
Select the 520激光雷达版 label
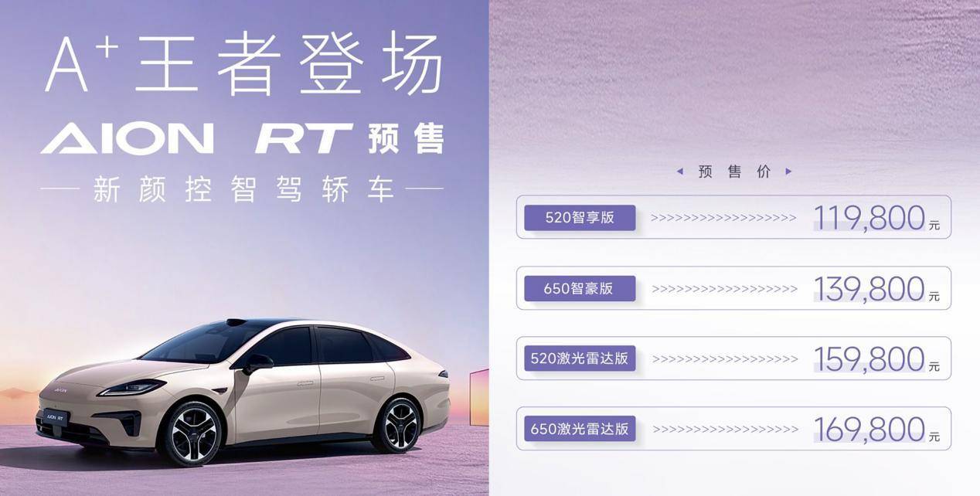580,359
